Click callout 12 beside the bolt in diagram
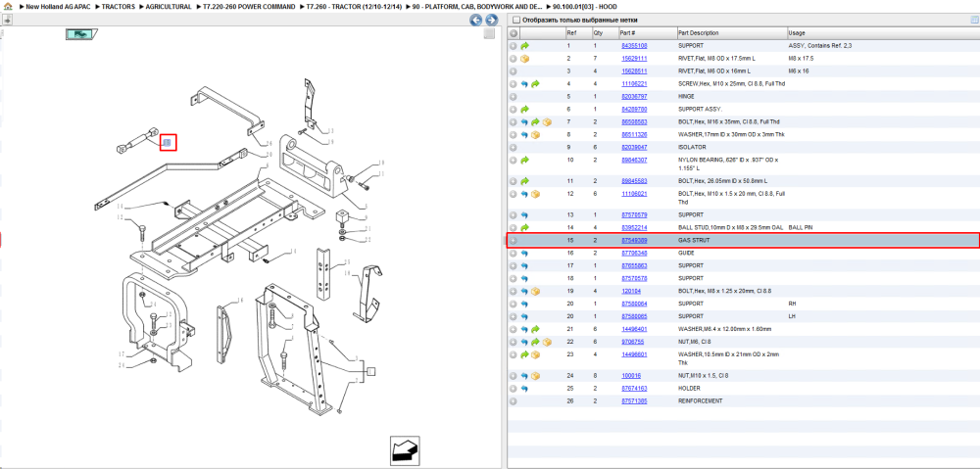980x469 pixels. (120, 217)
